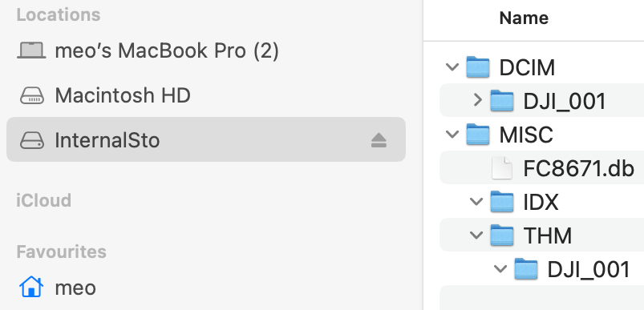Screen dimensions: 644x310
Task: Select the DCIM folder icon
Action: 478,67
